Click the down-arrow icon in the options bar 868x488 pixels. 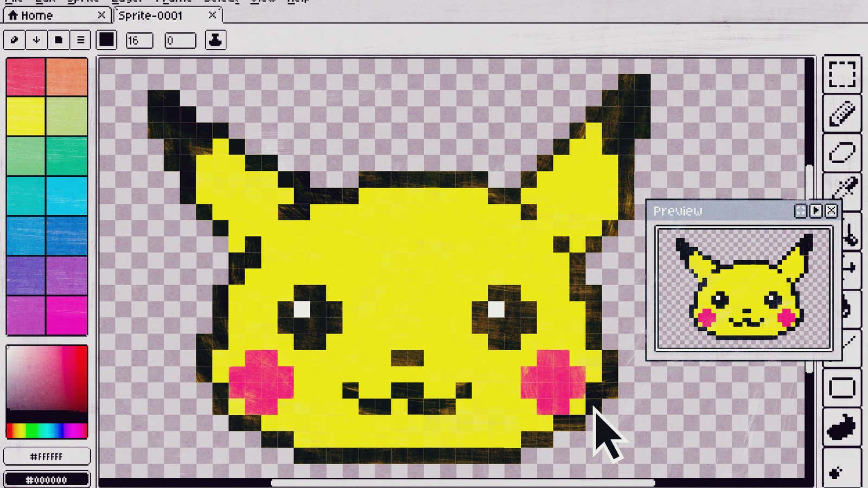click(36, 40)
